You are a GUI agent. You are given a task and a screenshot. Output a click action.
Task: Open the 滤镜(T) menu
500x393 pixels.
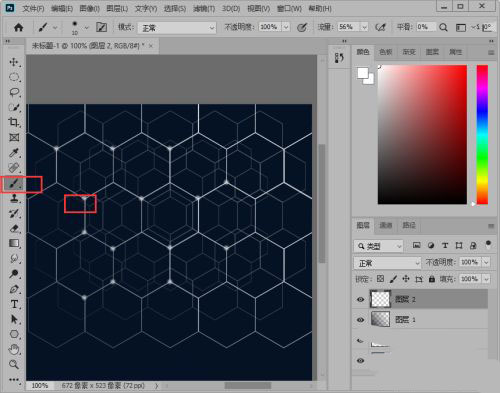(x=204, y=8)
